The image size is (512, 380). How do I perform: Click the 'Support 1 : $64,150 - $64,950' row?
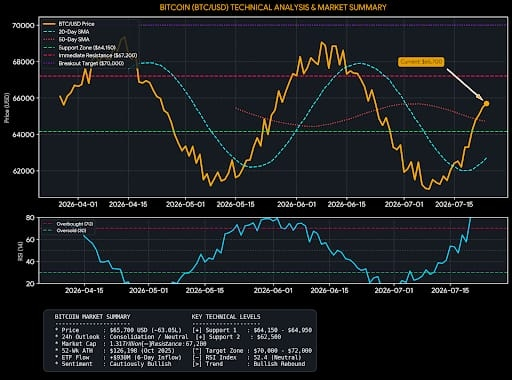click(252, 330)
